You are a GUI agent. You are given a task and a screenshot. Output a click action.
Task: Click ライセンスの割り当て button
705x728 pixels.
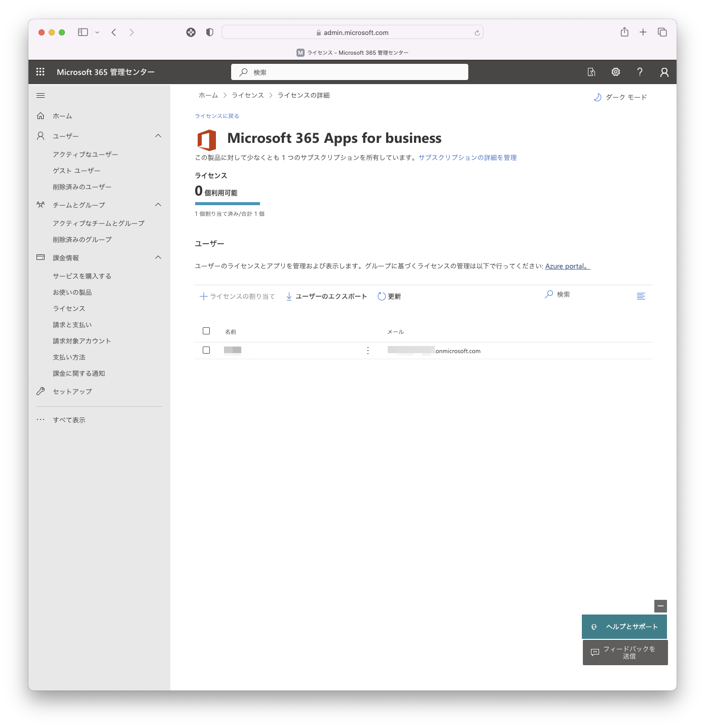(237, 296)
